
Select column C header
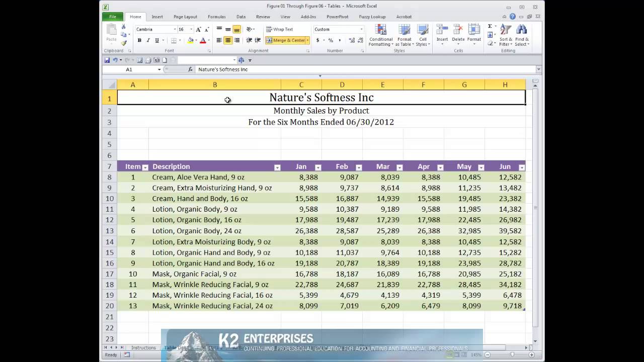pyautogui.click(x=301, y=85)
